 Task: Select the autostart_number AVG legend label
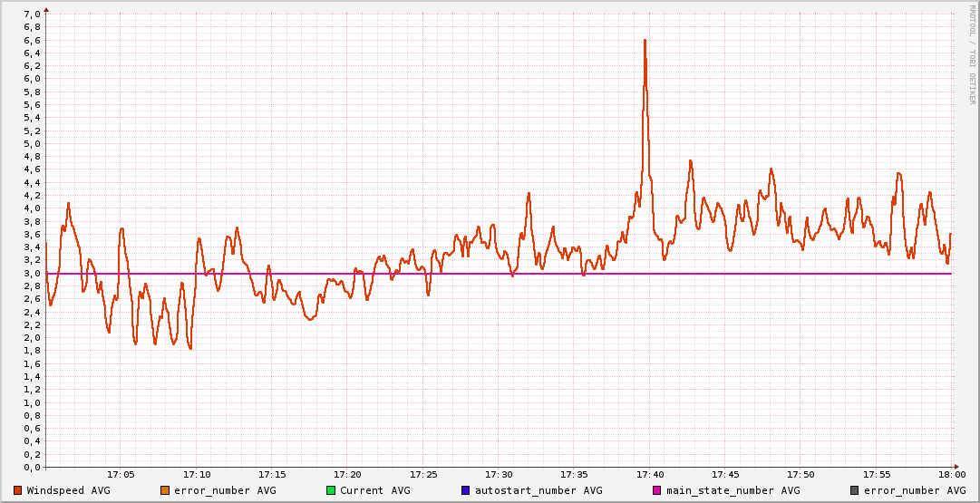539,490
